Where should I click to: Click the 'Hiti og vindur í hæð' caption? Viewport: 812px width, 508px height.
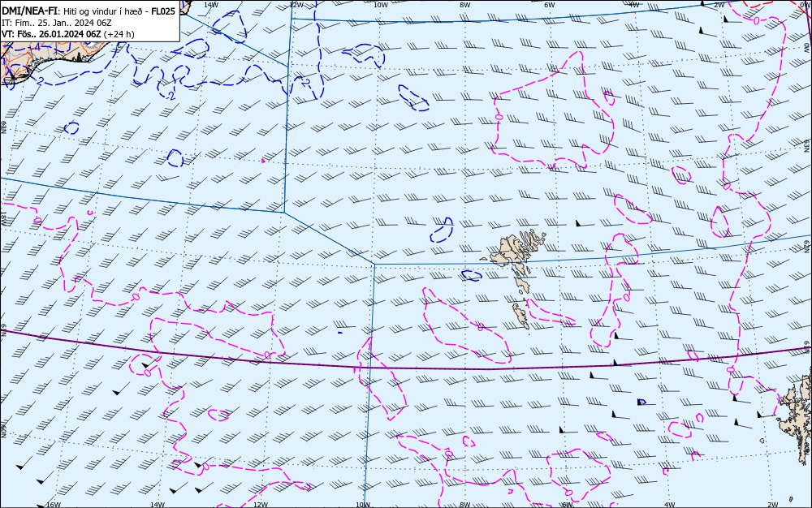pyautogui.click(x=105, y=11)
